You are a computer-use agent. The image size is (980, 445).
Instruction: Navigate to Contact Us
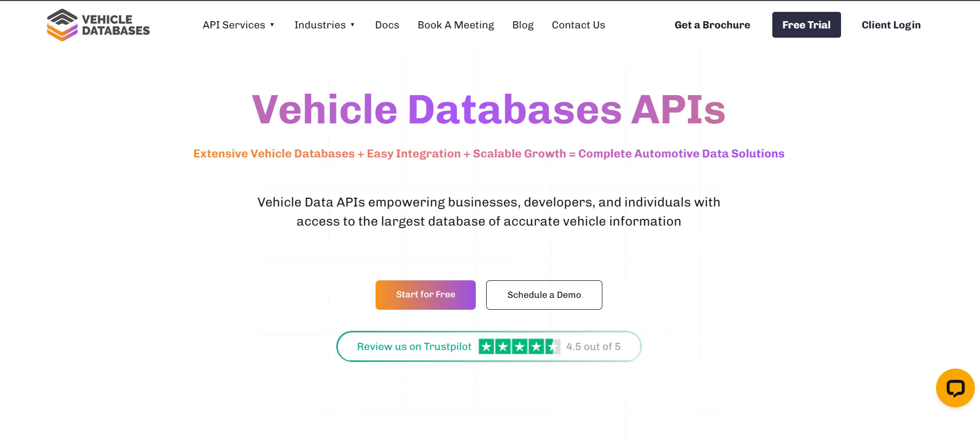click(578, 25)
